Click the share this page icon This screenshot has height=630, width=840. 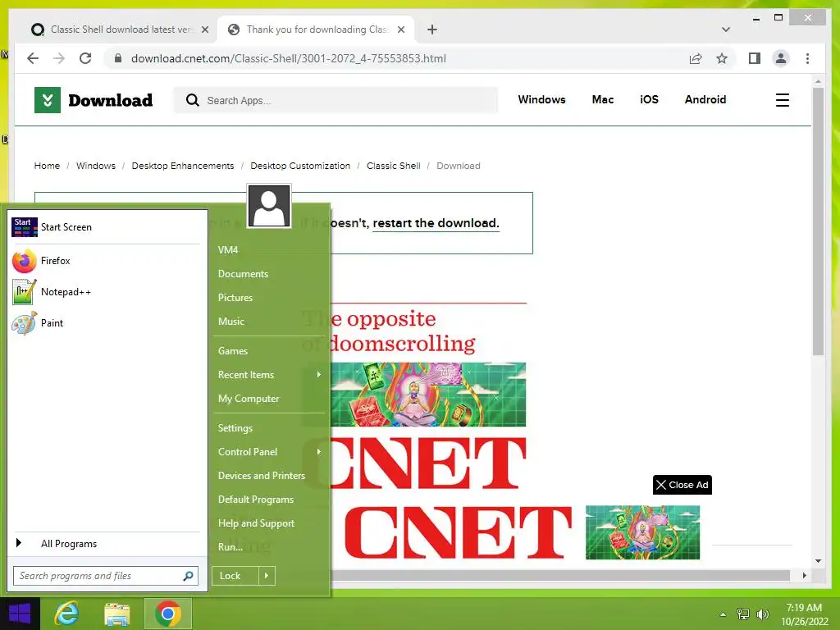(696, 58)
